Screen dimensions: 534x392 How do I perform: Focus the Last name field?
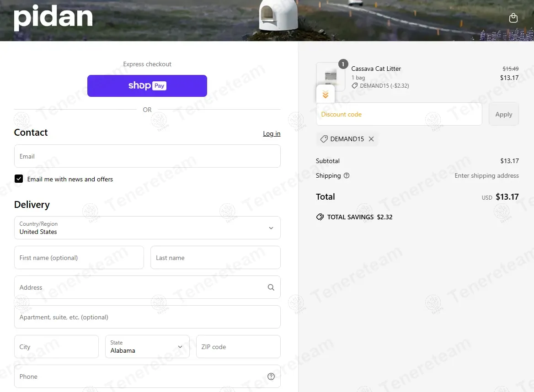215,258
